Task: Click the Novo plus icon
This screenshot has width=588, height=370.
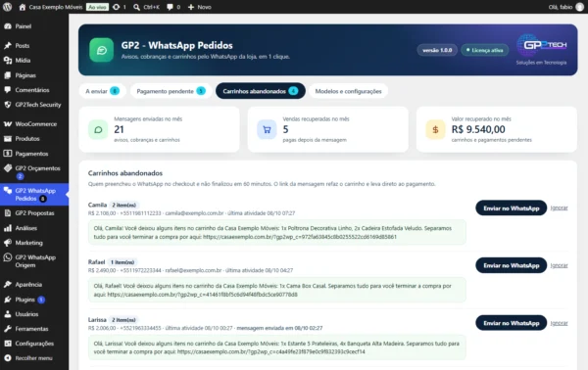Action: coord(191,7)
